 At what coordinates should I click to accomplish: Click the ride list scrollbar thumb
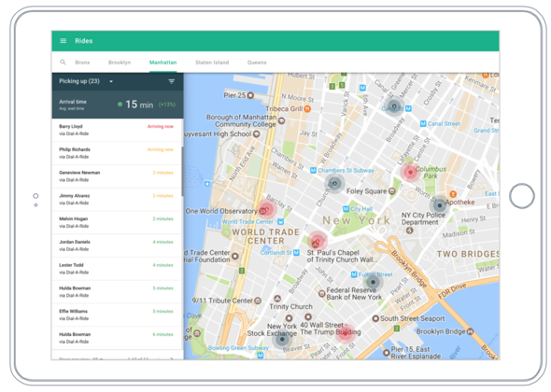[182, 172]
